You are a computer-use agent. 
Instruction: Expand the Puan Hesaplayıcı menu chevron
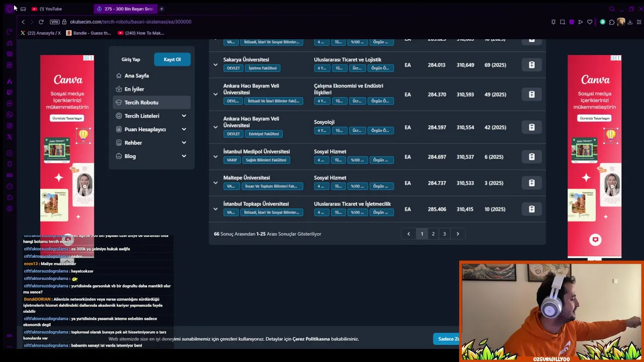tap(184, 129)
